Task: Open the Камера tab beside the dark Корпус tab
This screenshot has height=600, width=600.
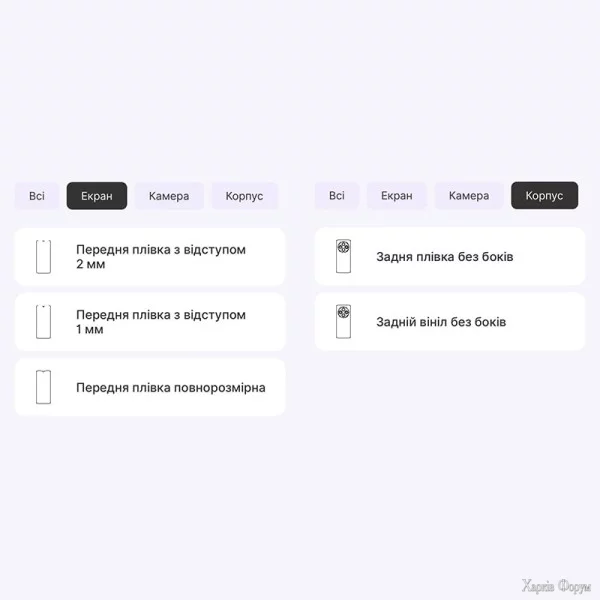Action: (469, 196)
